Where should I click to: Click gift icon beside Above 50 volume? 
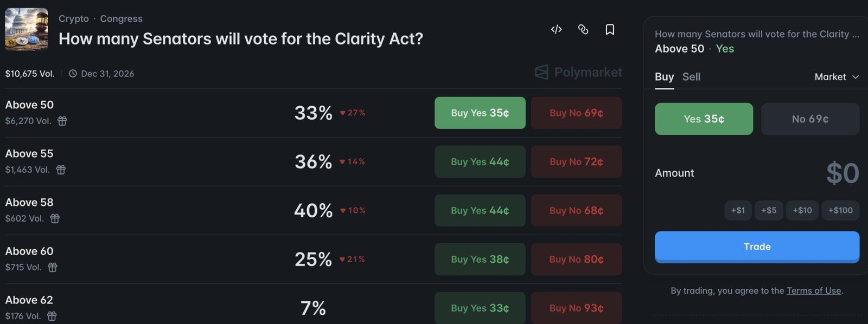[x=62, y=121]
